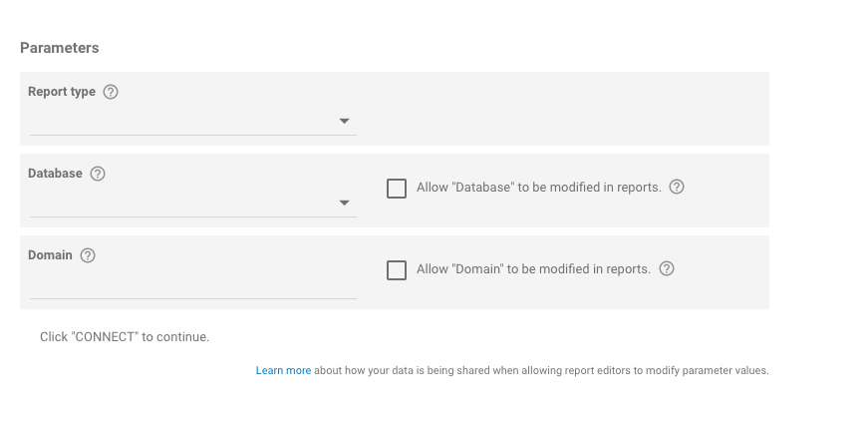Viewport: 868px width, 426px height.
Task: Click the Allow "Domain" to be modified label text
Action: [533, 269]
